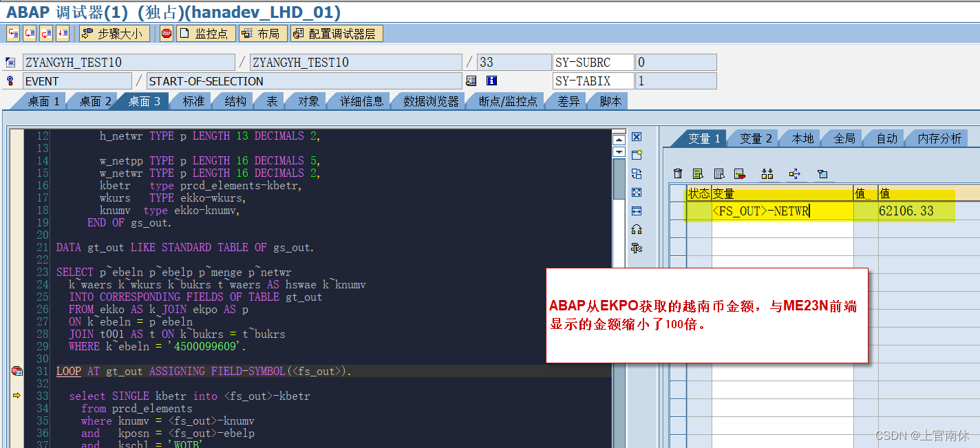Click the trash icon in variables panel

[678, 173]
